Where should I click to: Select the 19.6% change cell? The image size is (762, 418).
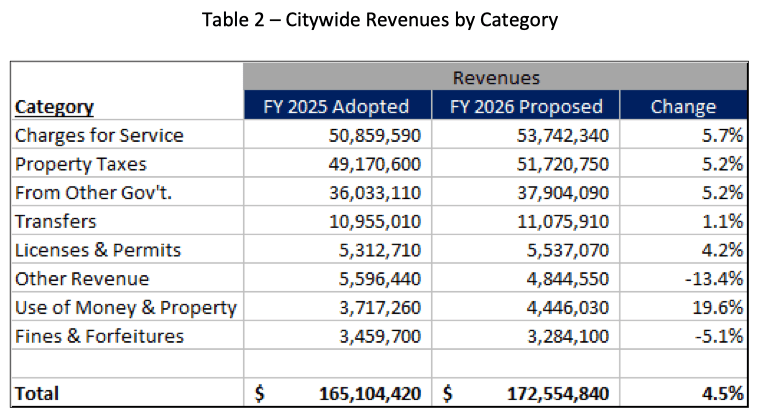coord(716,307)
